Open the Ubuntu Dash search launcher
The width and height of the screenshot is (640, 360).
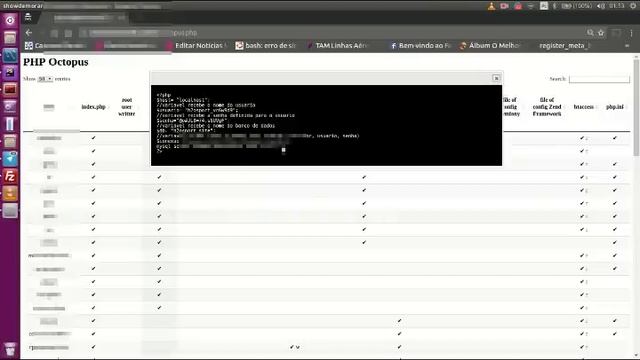[x=10, y=20]
